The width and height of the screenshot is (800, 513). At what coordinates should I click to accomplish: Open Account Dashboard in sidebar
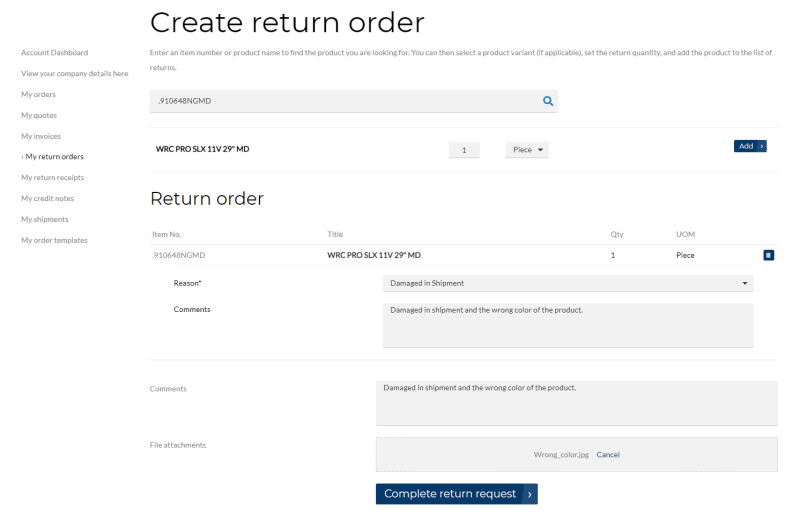[x=55, y=53]
